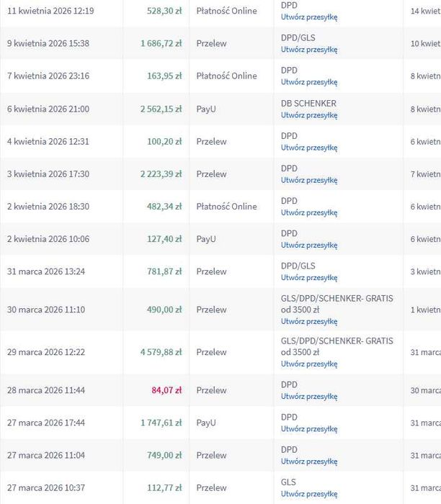
Task: Create shipment for the DB SCHENKER order
Action: coord(309,114)
